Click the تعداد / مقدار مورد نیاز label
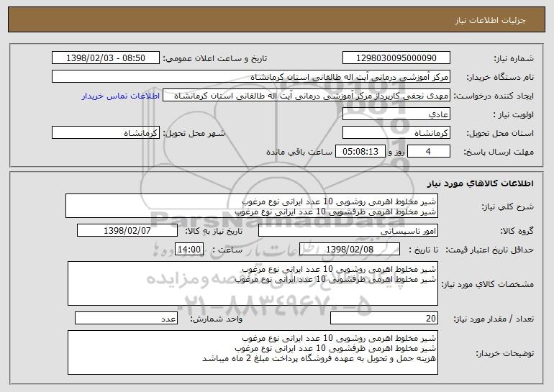The image size is (554, 392). [x=494, y=319]
